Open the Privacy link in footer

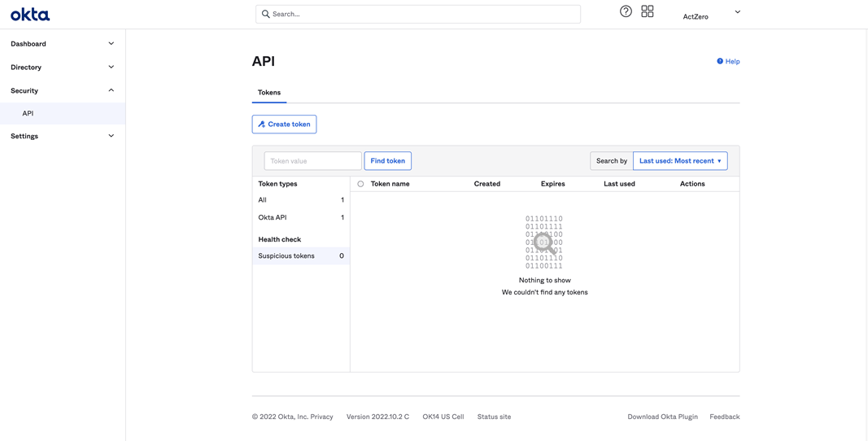[x=321, y=417]
